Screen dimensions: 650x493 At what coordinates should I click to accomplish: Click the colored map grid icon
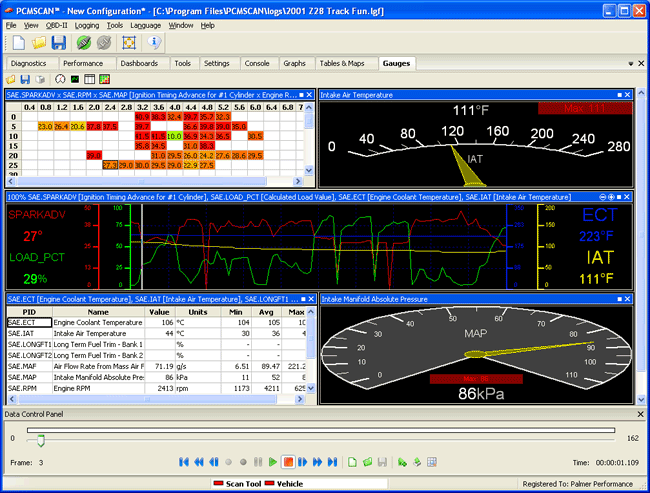[x=104, y=79]
